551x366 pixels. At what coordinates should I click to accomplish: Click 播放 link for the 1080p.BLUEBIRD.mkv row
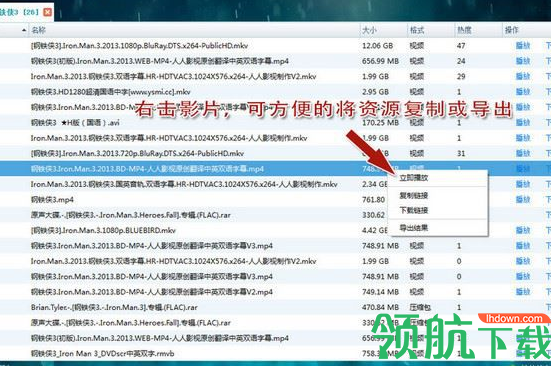(x=523, y=230)
